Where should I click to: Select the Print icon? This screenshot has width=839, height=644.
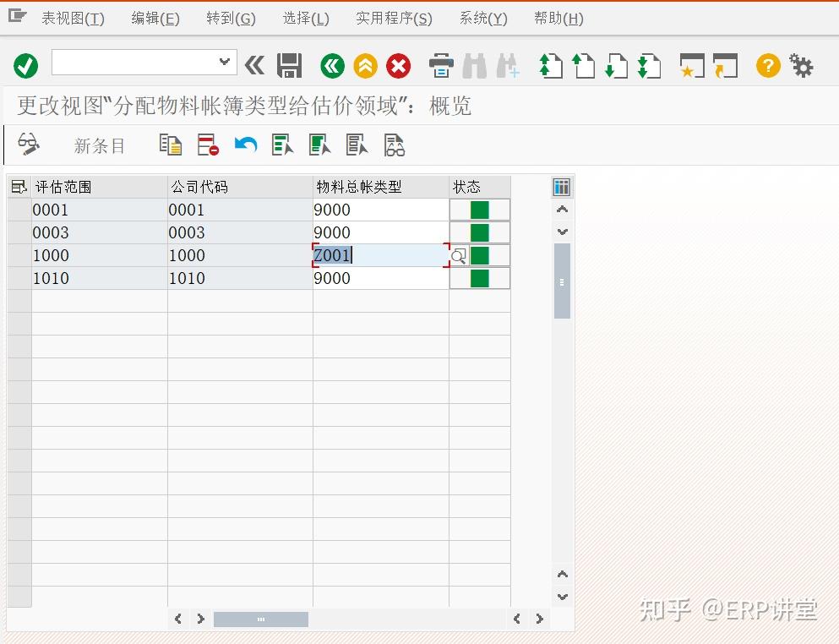[x=440, y=65]
